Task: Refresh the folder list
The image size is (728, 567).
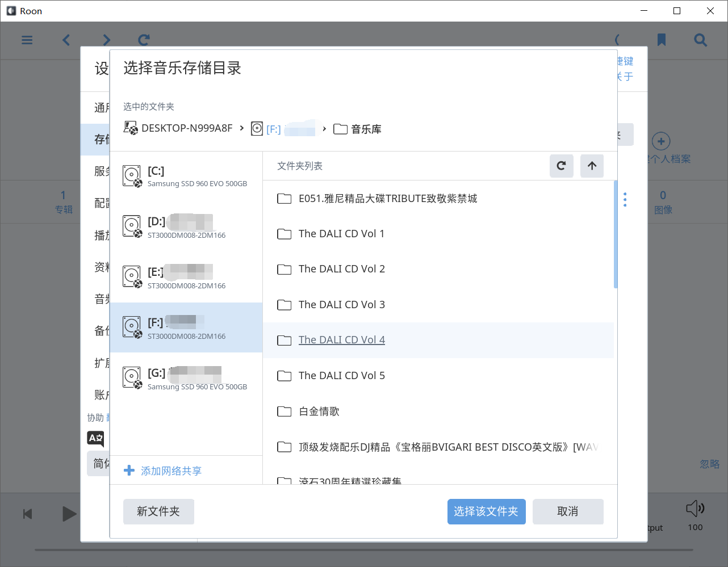Action: click(x=562, y=166)
